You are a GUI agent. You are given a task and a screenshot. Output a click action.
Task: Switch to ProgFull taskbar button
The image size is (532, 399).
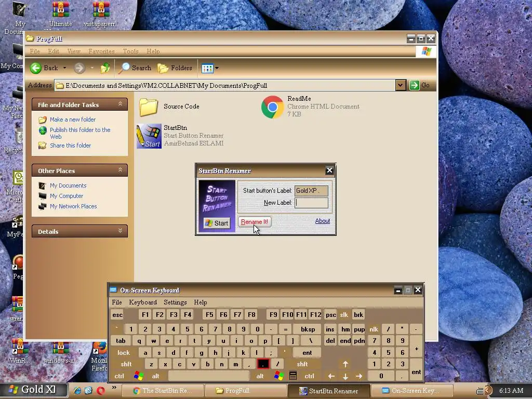pyautogui.click(x=246, y=391)
